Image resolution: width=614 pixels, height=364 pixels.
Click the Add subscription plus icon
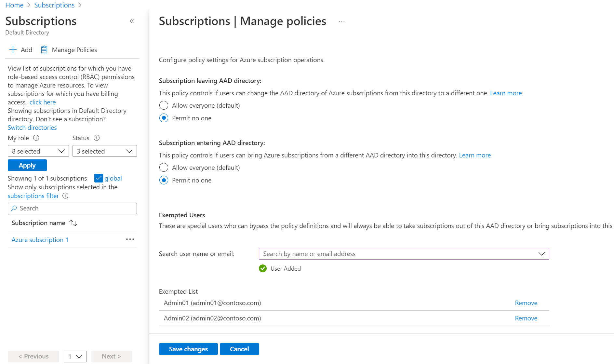tap(13, 49)
